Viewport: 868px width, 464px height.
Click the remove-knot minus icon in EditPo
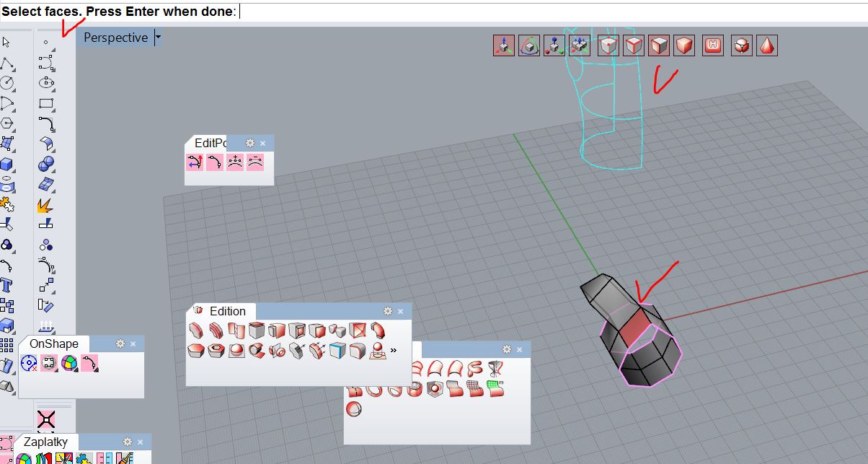(255, 162)
